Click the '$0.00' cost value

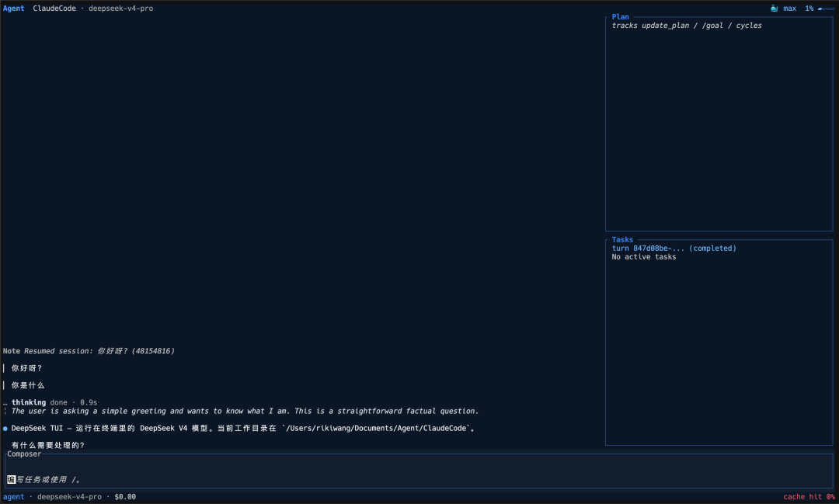click(124, 496)
